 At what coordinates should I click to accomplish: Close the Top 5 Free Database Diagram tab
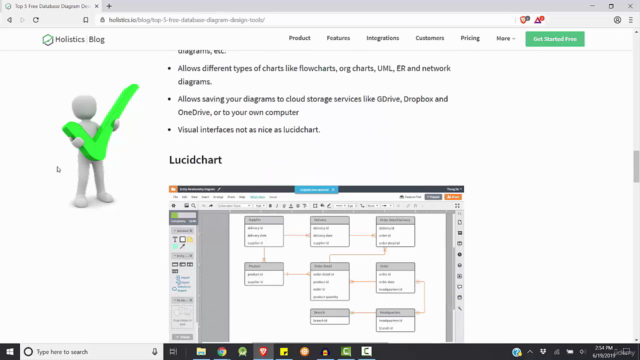(97, 6)
